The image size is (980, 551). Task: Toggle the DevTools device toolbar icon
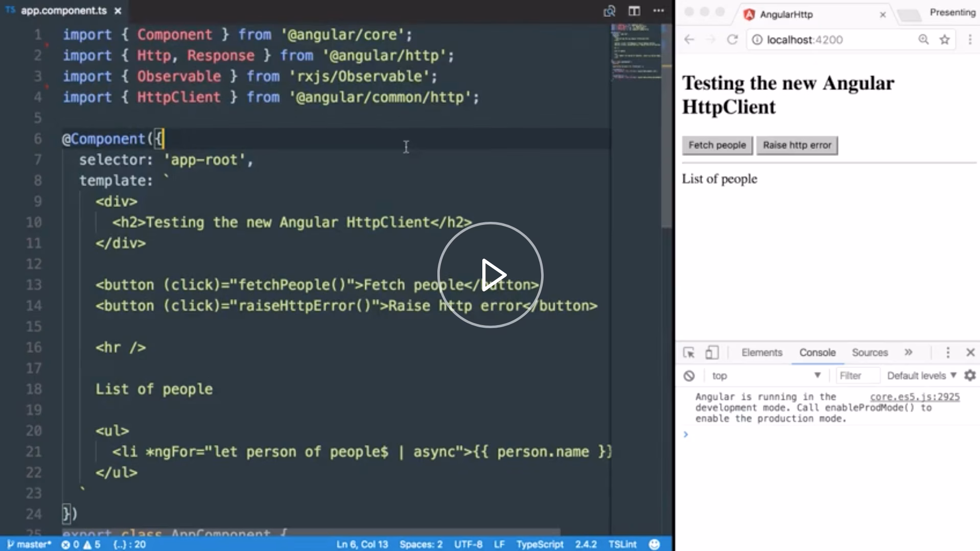[x=712, y=353]
